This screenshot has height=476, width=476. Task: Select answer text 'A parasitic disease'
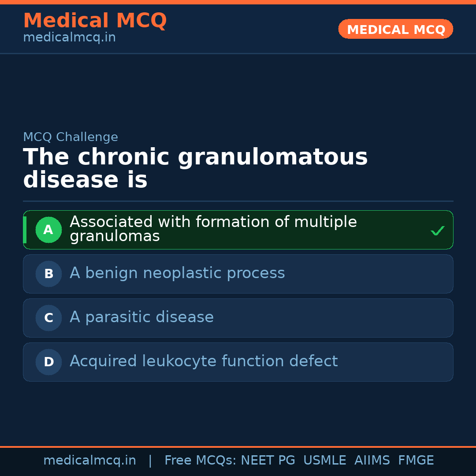(141, 317)
